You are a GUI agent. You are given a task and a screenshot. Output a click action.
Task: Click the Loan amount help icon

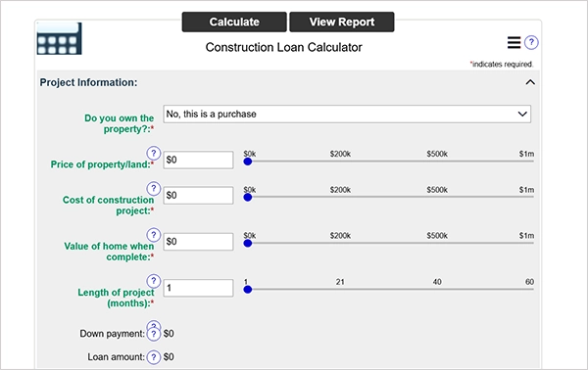(x=154, y=357)
